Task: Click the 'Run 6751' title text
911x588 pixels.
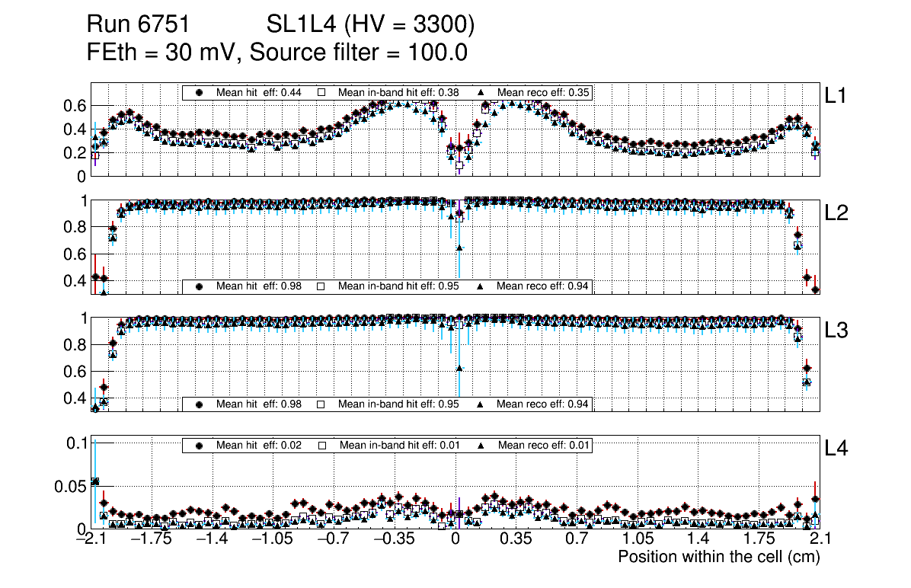Action: point(138,26)
